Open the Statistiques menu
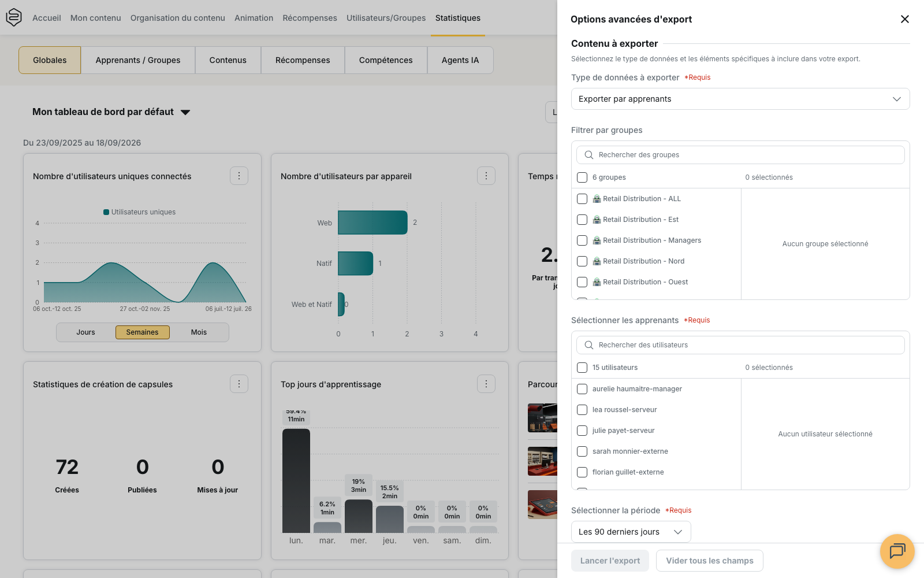This screenshot has width=924, height=578. coord(458,18)
